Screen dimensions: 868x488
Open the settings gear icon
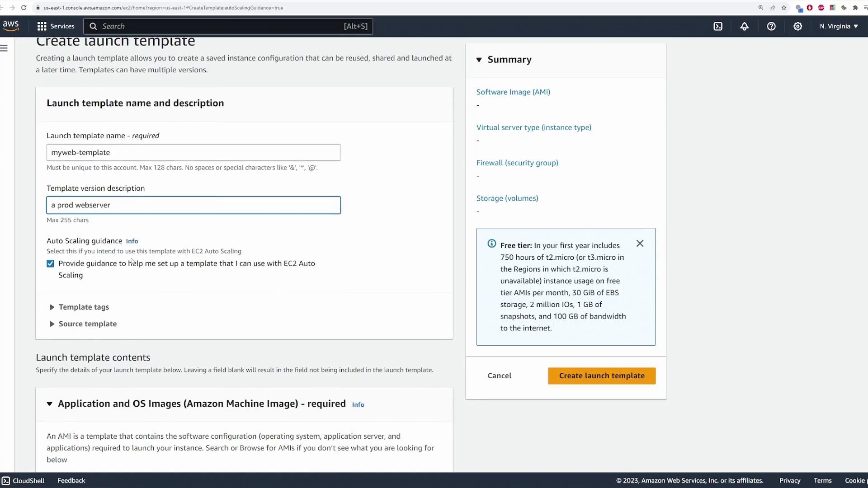point(798,26)
